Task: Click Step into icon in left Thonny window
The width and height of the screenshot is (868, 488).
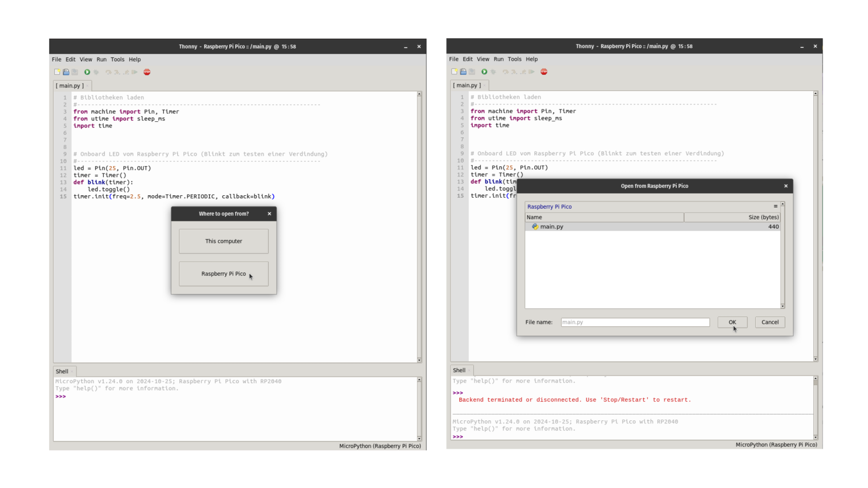Action: click(117, 72)
